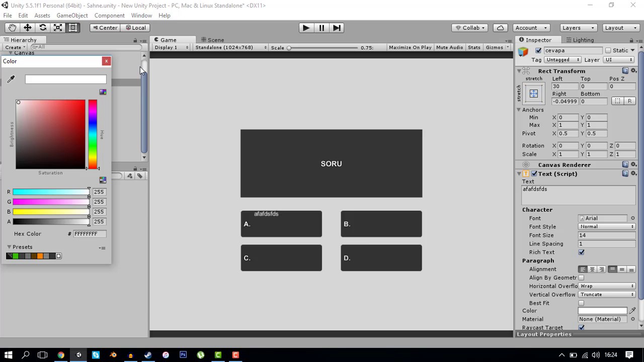Select the Rotate tool
The width and height of the screenshot is (644, 362).
(x=43, y=28)
